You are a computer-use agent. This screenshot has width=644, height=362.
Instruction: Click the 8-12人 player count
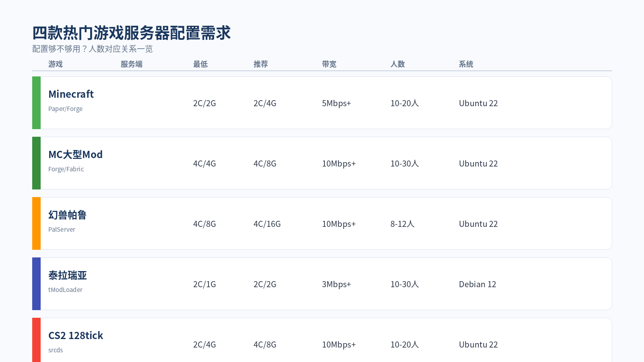click(x=402, y=224)
